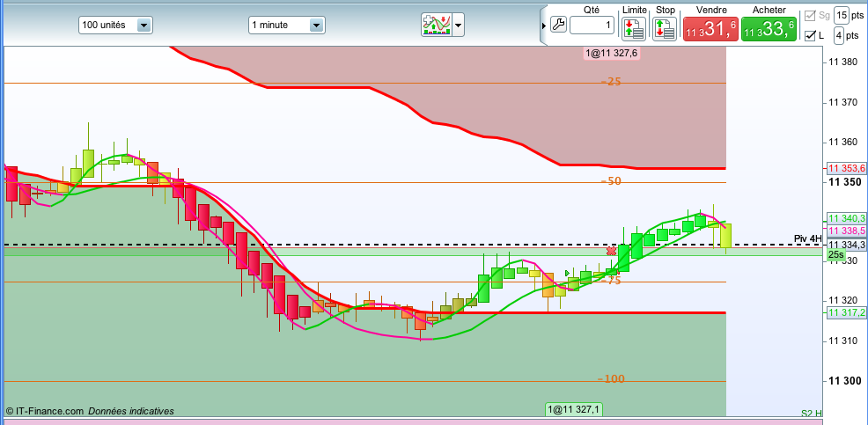Click the 11 353,6 red price tag

click(x=846, y=168)
